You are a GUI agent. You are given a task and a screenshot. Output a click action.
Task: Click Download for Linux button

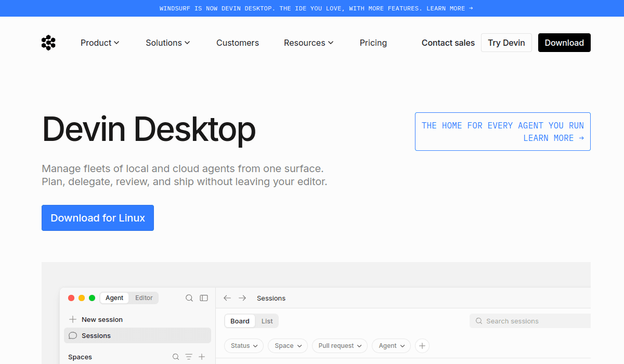pos(98,218)
